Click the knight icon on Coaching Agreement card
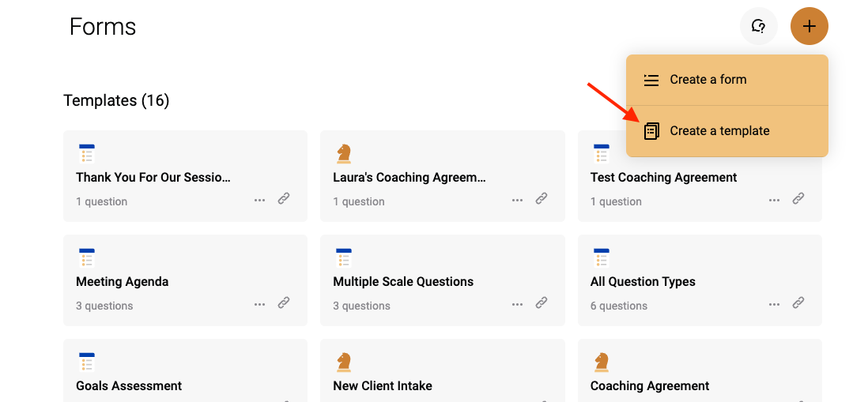This screenshot has width=868, height=402. pyautogui.click(x=601, y=363)
